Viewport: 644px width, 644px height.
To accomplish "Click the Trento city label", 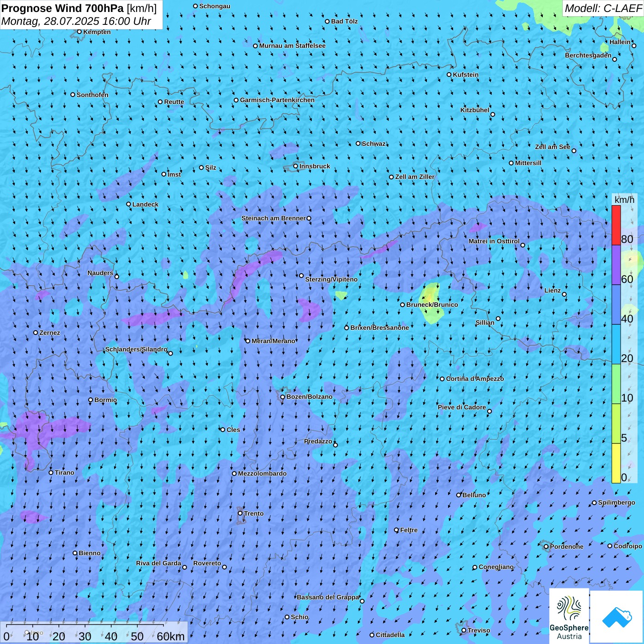I will pyautogui.click(x=254, y=513).
